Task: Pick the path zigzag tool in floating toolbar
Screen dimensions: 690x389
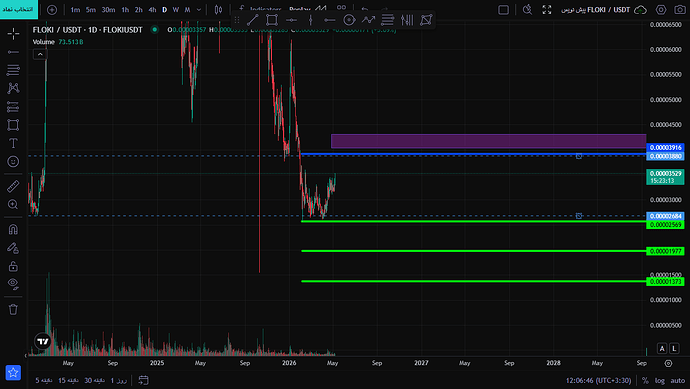Action: click(x=368, y=20)
